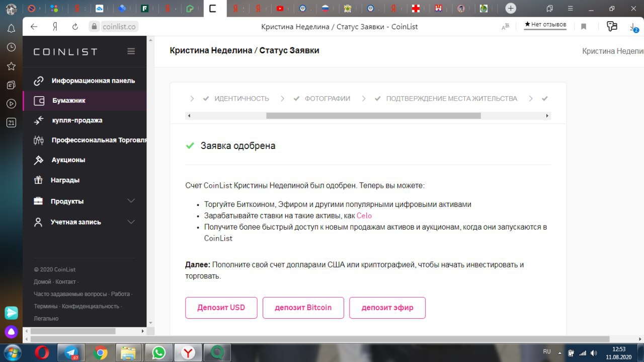Open the Celo link

[x=364, y=215]
